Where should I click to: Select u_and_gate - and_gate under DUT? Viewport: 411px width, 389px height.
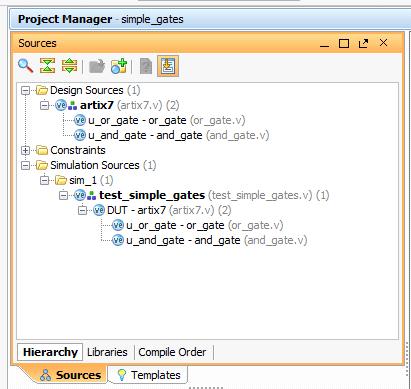coord(217,240)
